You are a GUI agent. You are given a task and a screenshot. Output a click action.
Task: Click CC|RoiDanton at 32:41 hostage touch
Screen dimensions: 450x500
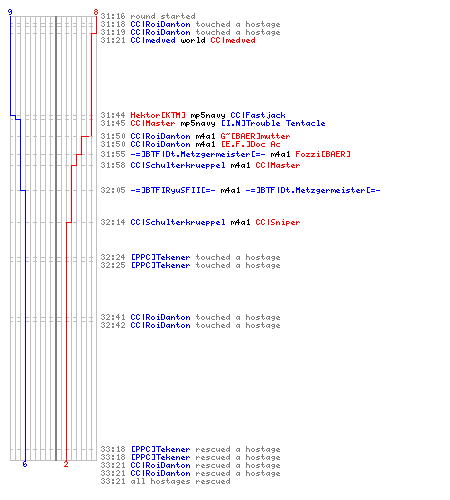pyautogui.click(x=160, y=317)
